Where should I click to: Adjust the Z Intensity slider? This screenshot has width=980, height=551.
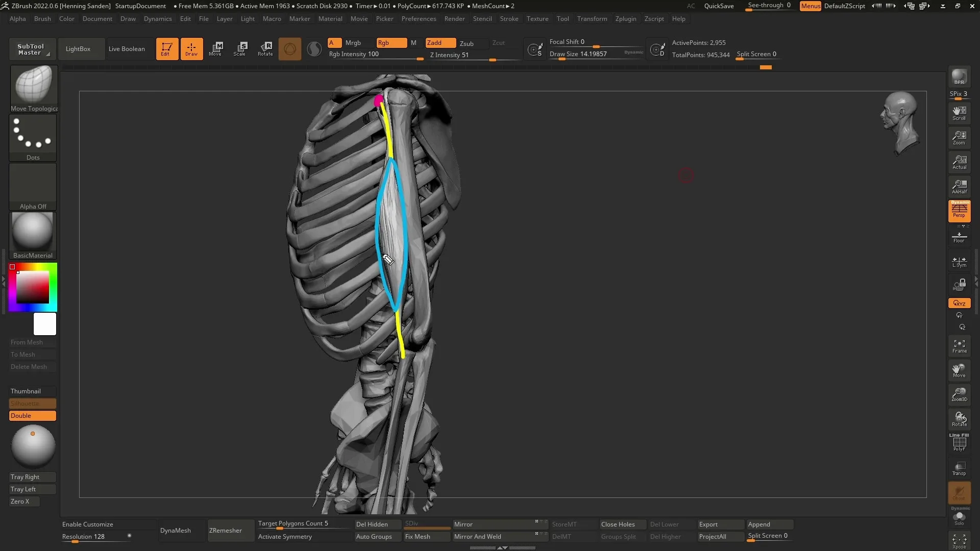tap(474, 56)
